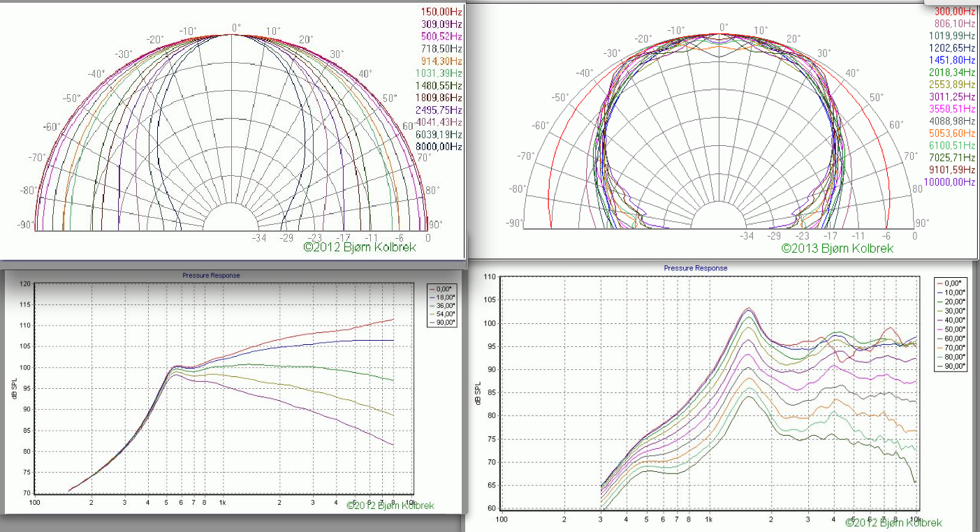980x532 pixels.
Task: Select the 1809,86Hz legend entry
Action: [x=440, y=98]
